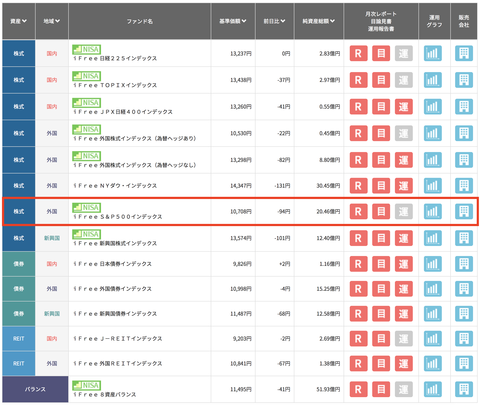
Task: Select the 販売会社 column header
Action: [464, 21]
